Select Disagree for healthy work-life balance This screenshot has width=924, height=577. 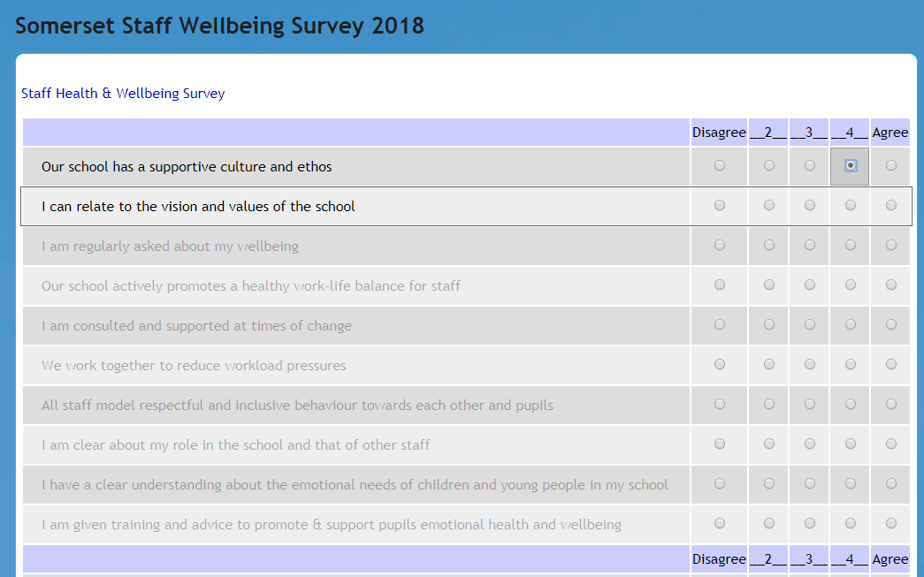[x=720, y=285]
